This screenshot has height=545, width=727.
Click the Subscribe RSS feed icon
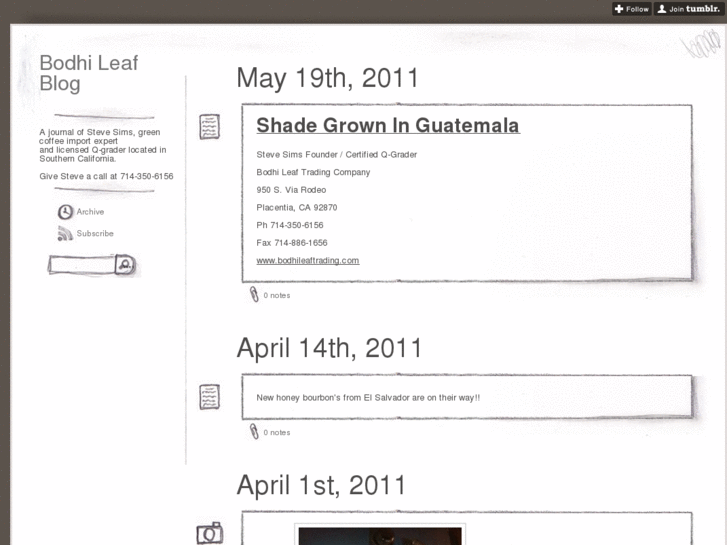coord(65,233)
